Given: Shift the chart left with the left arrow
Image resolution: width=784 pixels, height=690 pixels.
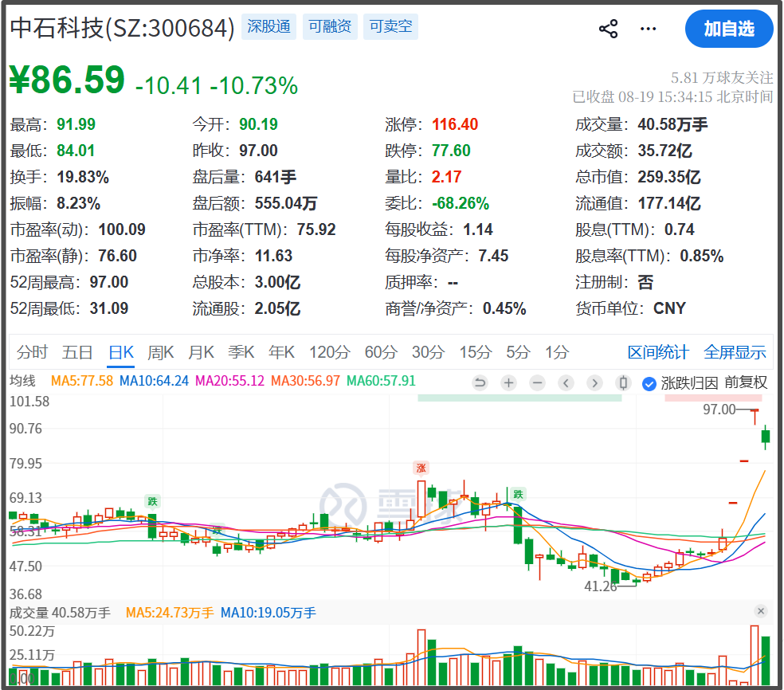Looking at the screenshot, I should pyautogui.click(x=566, y=383).
